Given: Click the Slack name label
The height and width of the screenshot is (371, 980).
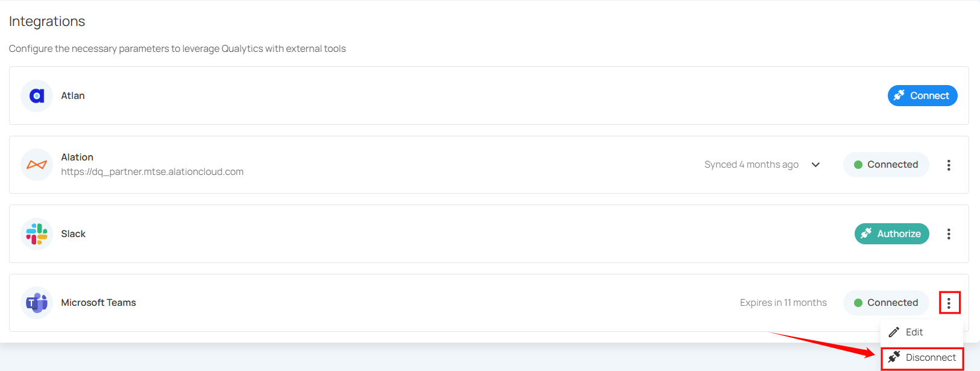Looking at the screenshot, I should click(73, 234).
